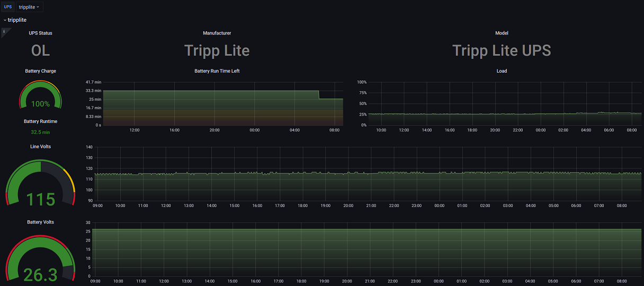
Task: Click the 75% Load axis label
Action: click(362, 93)
